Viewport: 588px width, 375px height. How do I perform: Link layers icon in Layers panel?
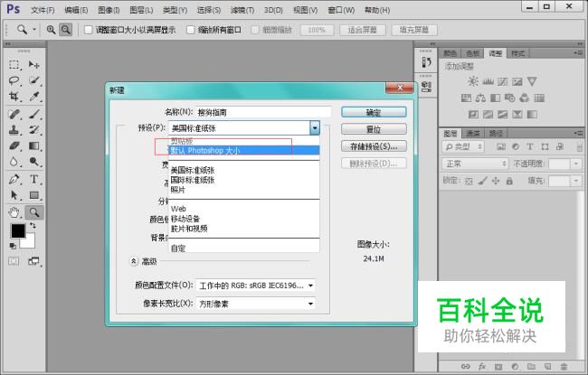[465, 366]
